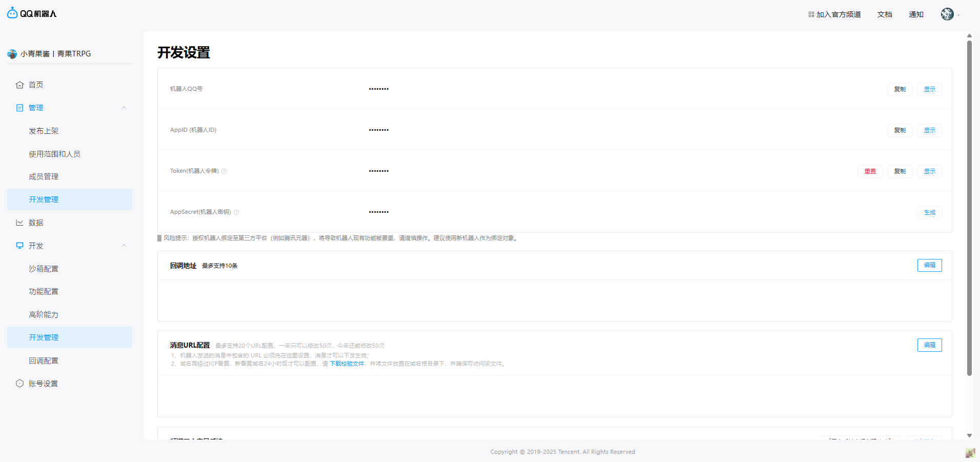Viewport: 980px width, 462px height.
Task: Show the hidden 机器人QQ号 value
Action: click(929, 89)
